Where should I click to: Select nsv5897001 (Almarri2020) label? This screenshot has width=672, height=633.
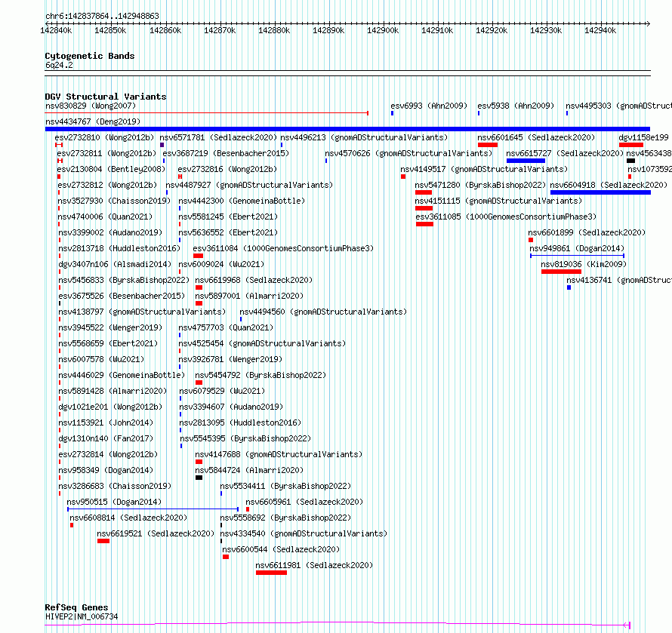(248, 296)
